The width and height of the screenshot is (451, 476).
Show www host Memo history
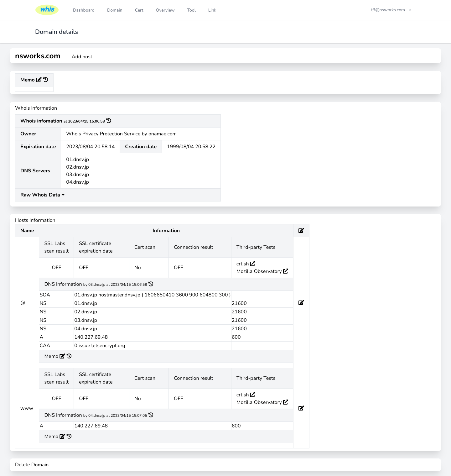coord(69,437)
